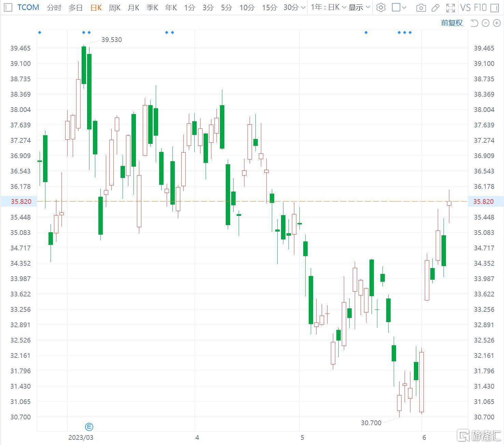Select the pencil drawing tool
Screen dimensions: 504x445
coord(435,8)
